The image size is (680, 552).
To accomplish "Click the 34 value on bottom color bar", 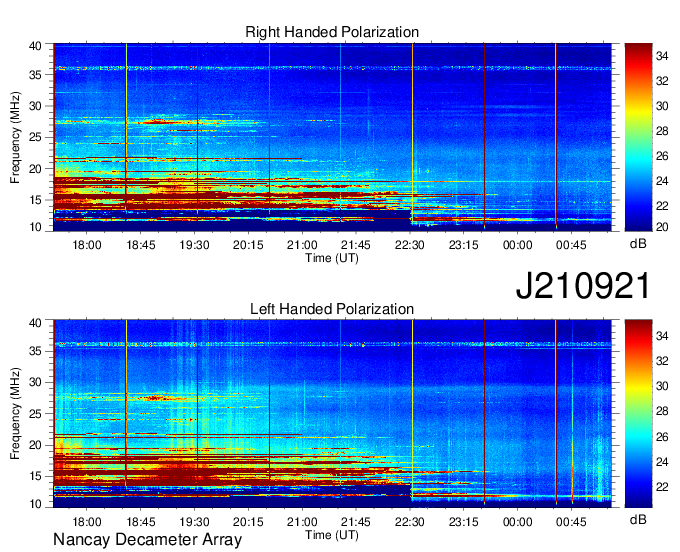I will coord(662,335).
